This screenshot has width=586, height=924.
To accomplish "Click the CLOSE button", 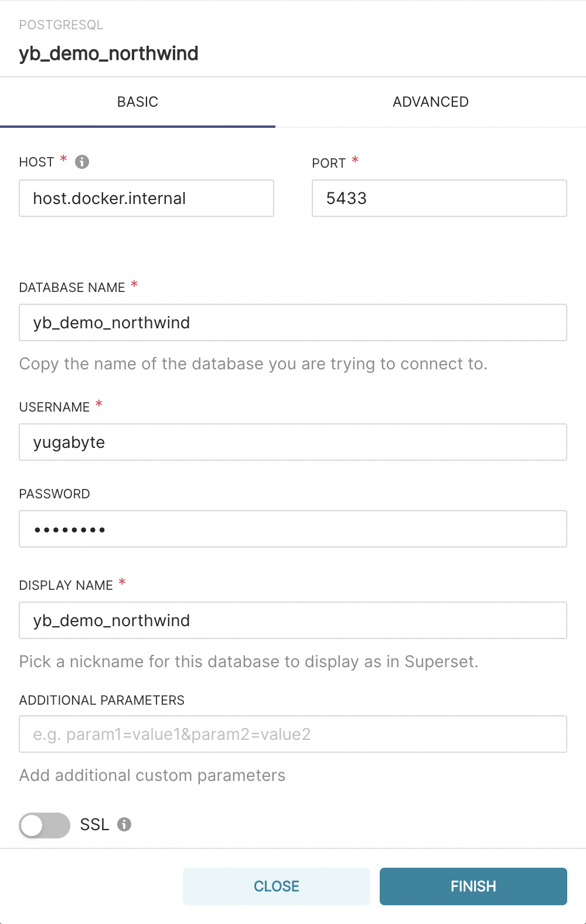I will (x=276, y=886).
